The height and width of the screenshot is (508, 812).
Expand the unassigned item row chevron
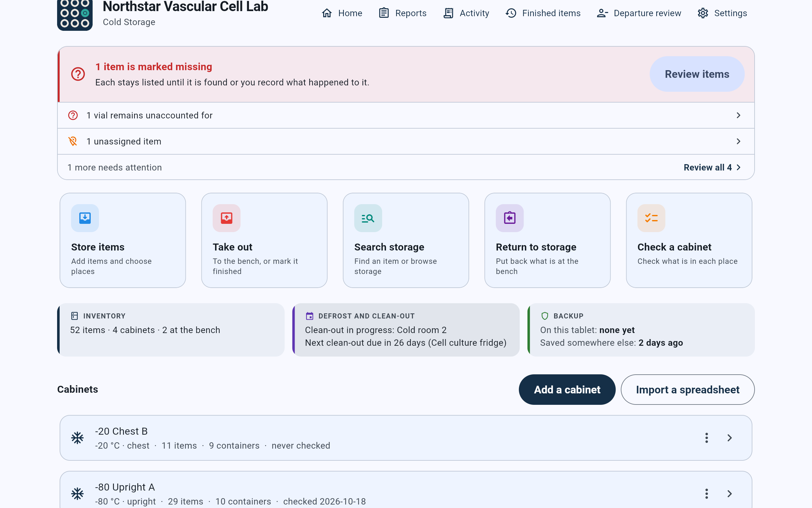738,141
